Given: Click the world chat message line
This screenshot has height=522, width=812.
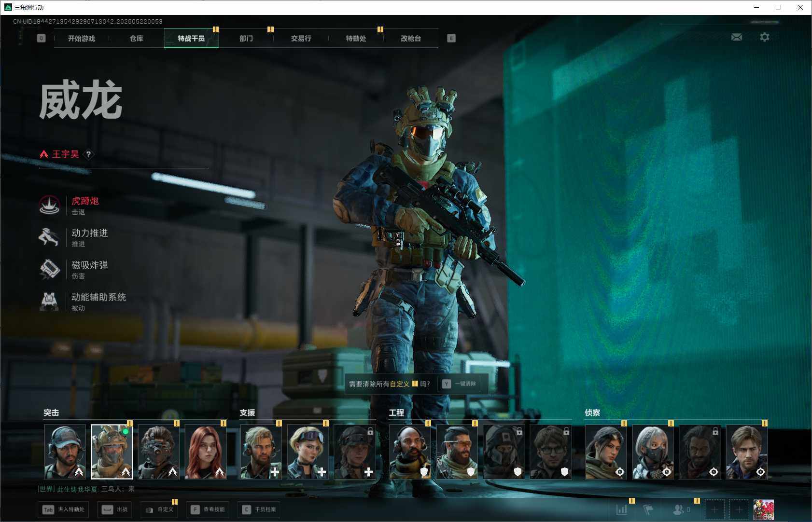Looking at the screenshot, I should 86,489.
